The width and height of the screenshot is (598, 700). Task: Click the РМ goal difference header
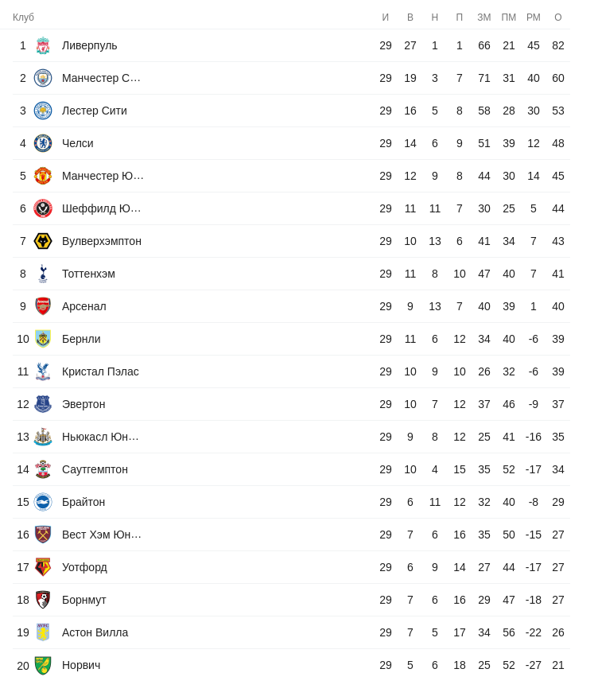534,17
